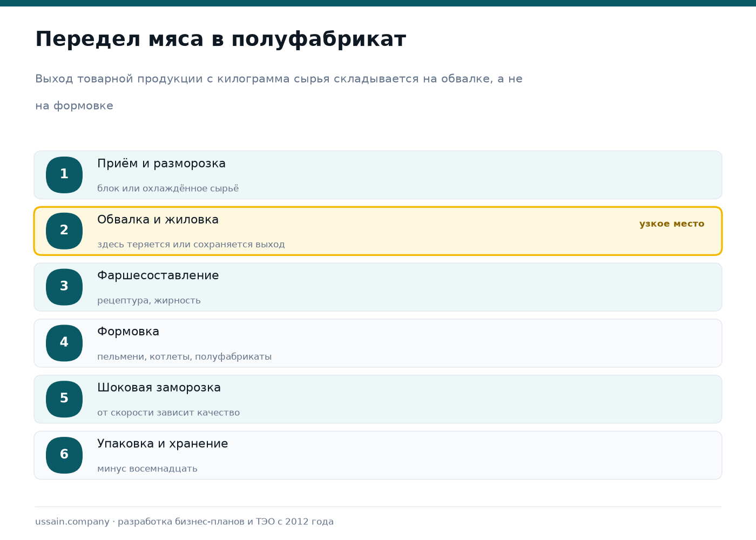Click the step 4 number badge
This screenshot has height=540, width=756.
coord(64,343)
